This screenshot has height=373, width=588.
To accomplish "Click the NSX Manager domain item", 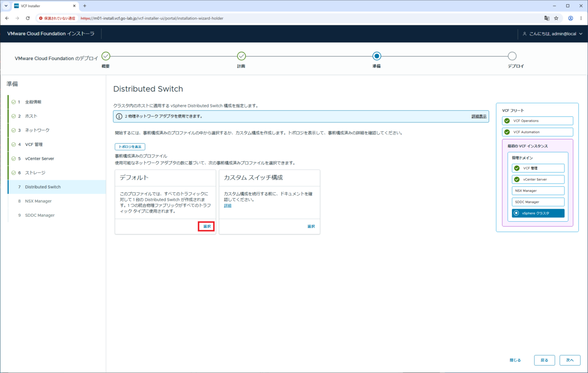I will tap(538, 191).
